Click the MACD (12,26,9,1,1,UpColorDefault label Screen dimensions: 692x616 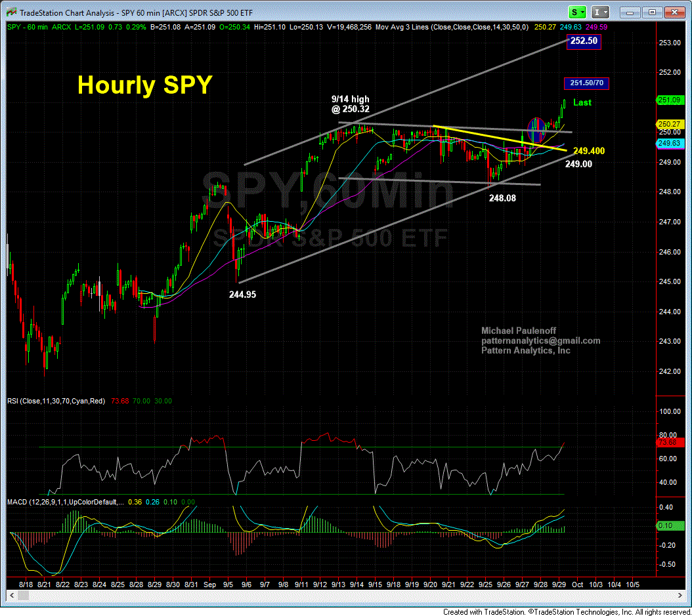[x=65, y=503]
